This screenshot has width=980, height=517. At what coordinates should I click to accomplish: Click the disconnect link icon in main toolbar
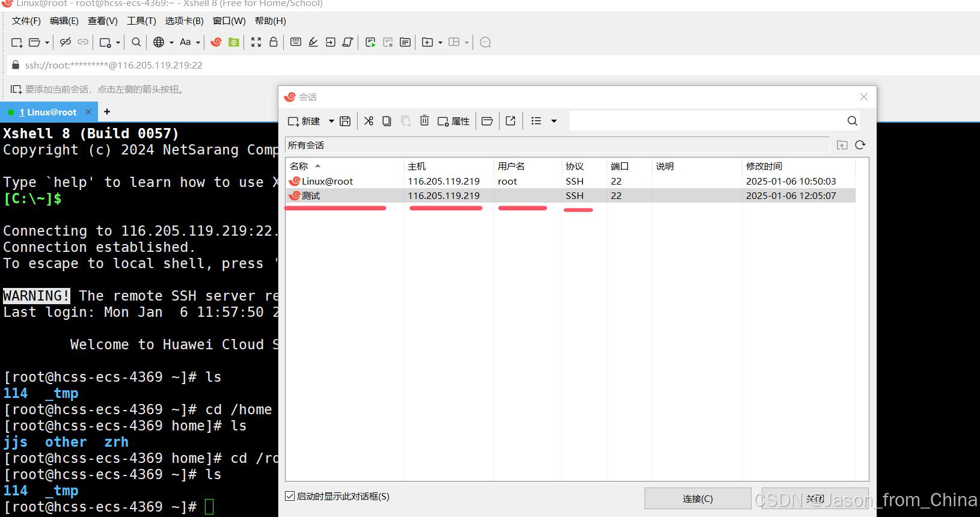[66, 42]
